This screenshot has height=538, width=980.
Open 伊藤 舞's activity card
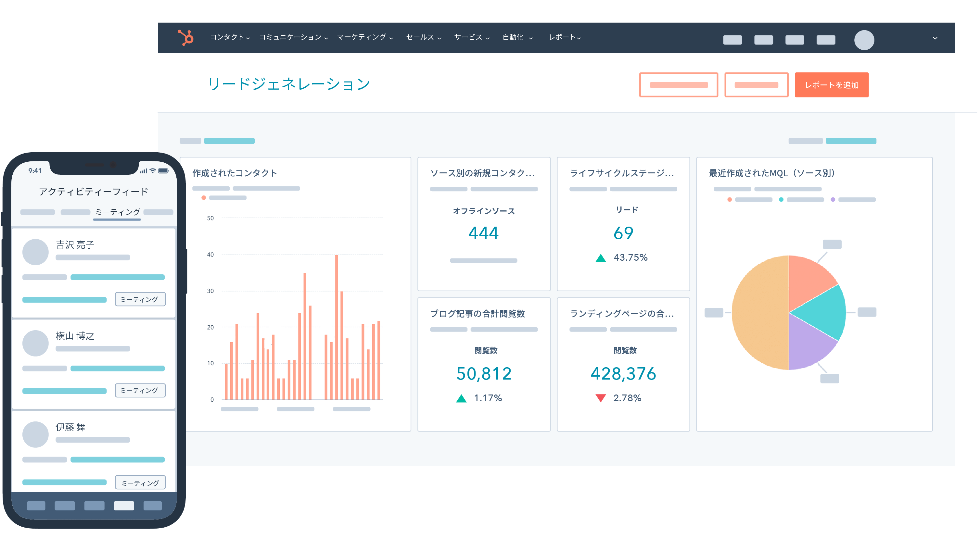(x=94, y=452)
